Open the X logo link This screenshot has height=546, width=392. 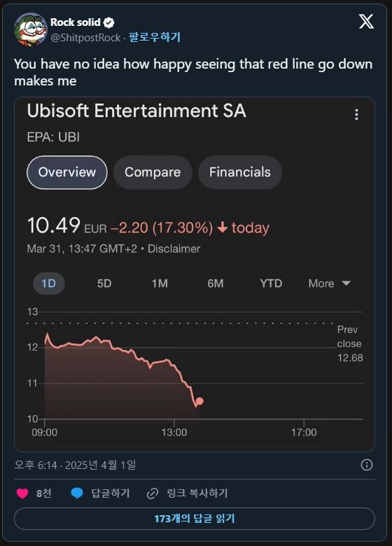(x=366, y=22)
